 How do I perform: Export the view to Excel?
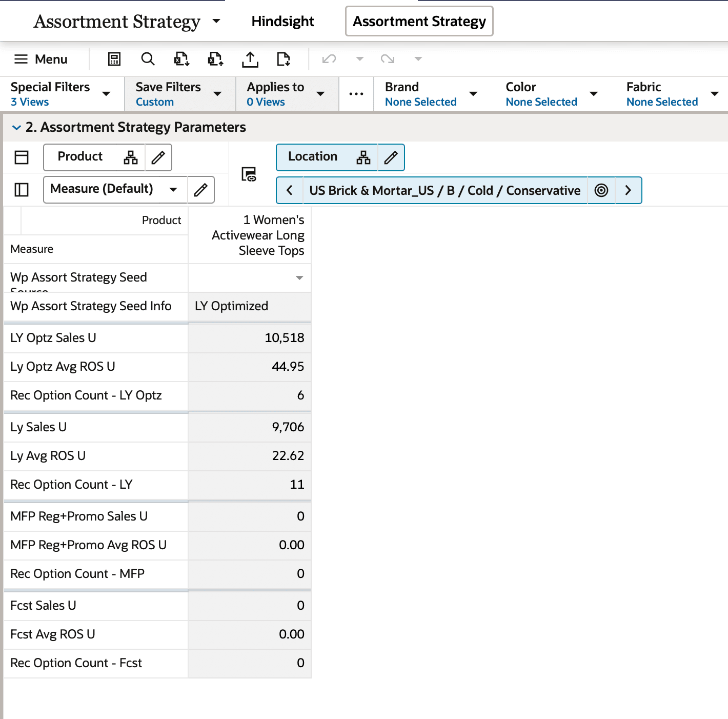coord(181,59)
